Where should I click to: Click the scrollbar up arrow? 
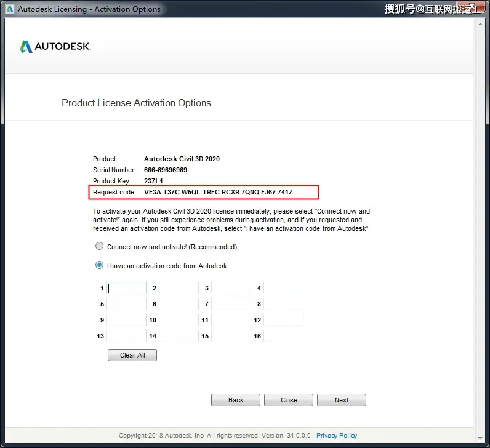(480, 24)
